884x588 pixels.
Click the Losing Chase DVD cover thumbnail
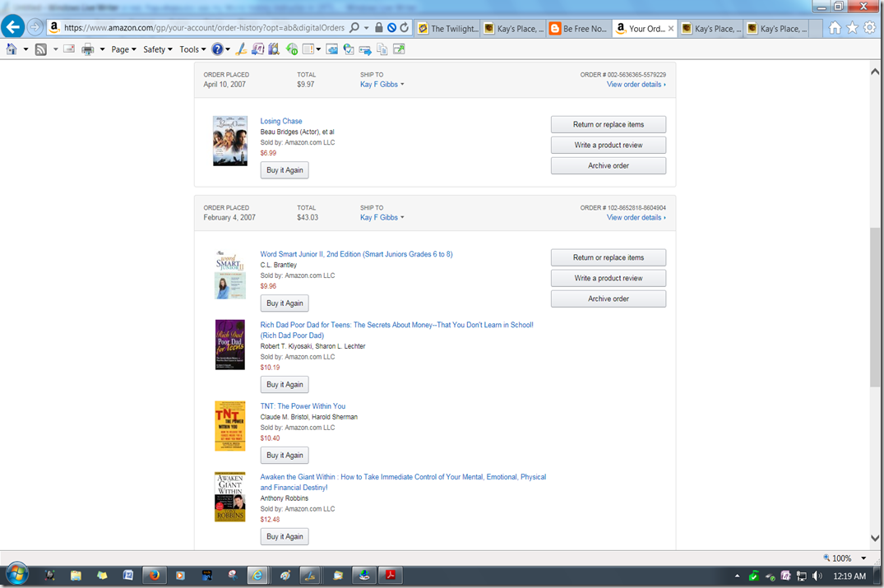tap(230, 141)
